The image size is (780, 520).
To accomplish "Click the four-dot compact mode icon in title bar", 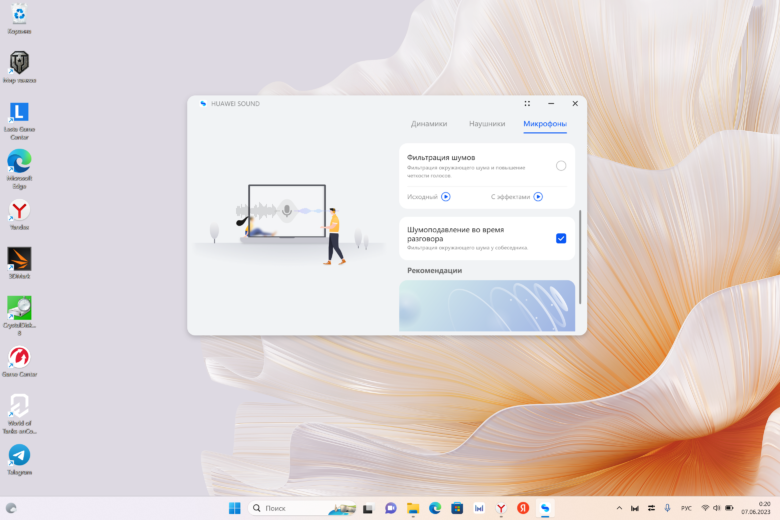I will 527,104.
